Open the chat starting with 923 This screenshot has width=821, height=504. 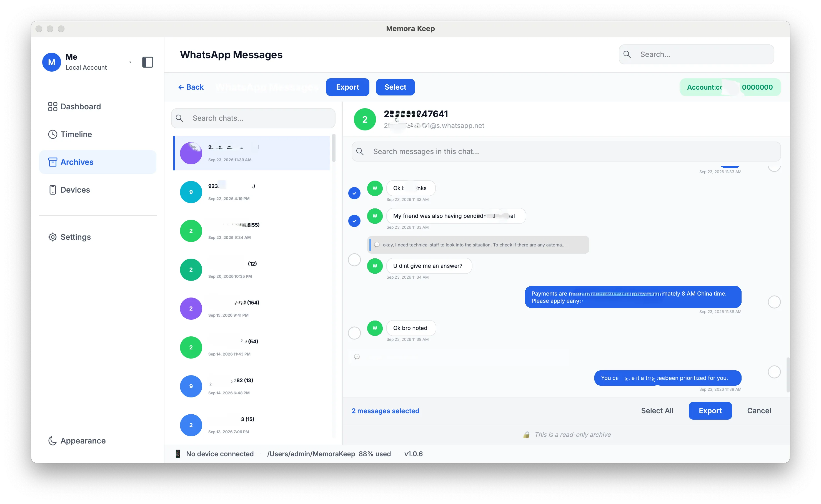252,192
